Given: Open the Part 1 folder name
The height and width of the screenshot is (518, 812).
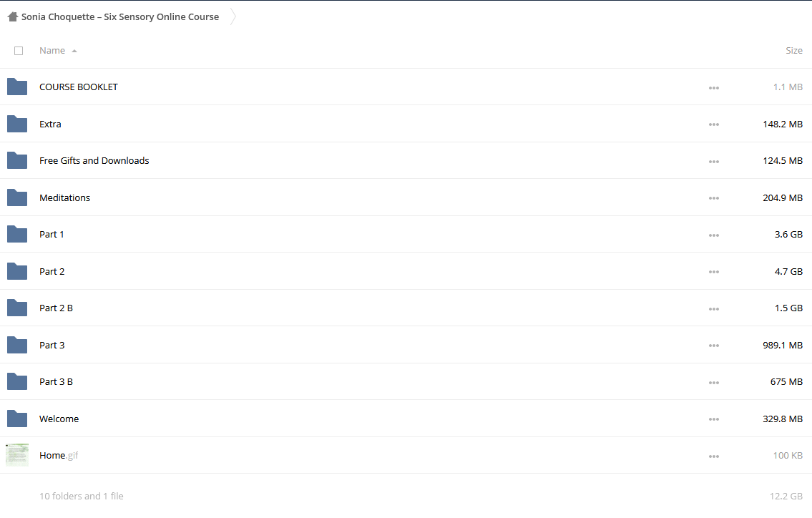Looking at the screenshot, I should 52,234.
